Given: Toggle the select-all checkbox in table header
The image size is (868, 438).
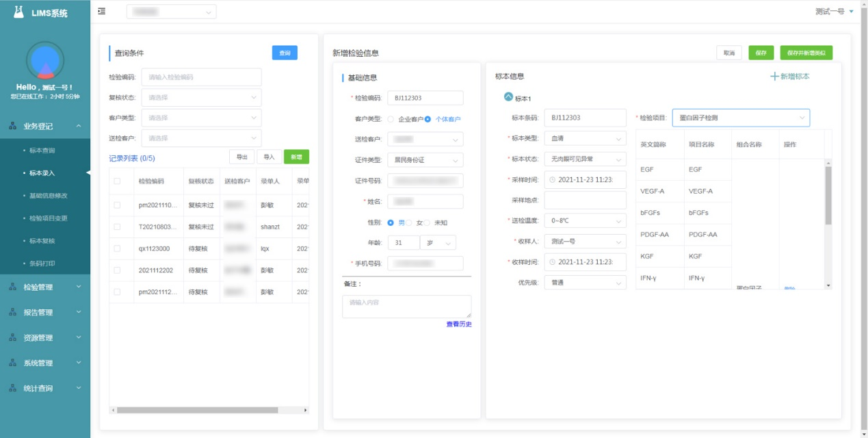Looking at the screenshot, I should [x=118, y=181].
